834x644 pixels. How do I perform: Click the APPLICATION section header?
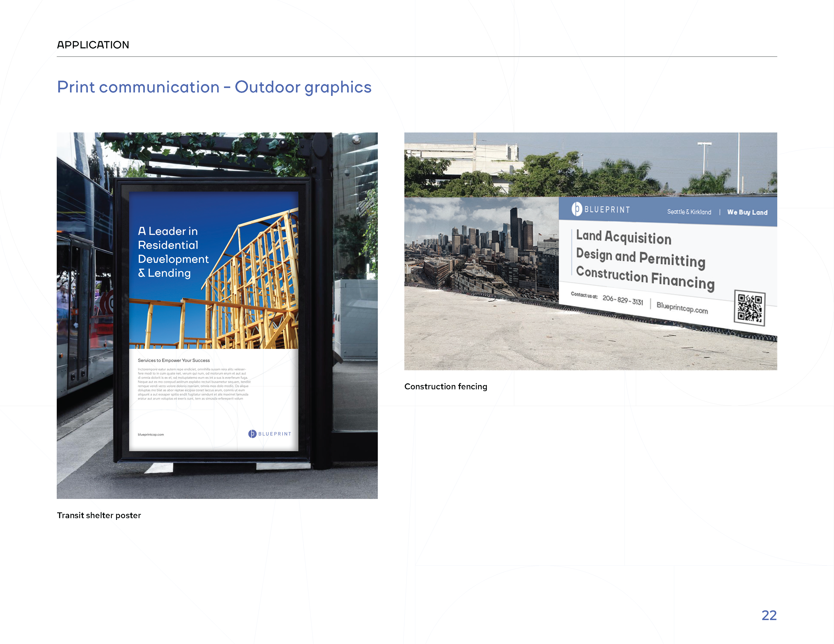click(93, 45)
